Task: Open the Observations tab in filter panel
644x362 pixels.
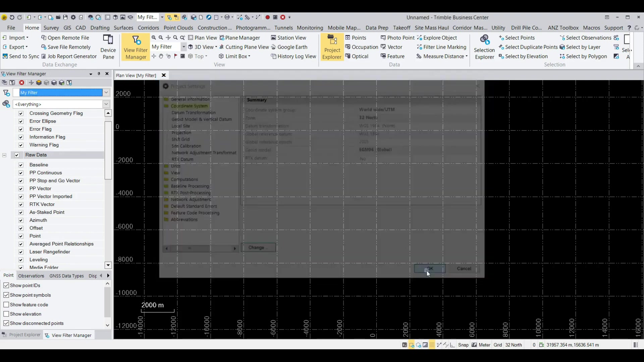Action: 31,276
